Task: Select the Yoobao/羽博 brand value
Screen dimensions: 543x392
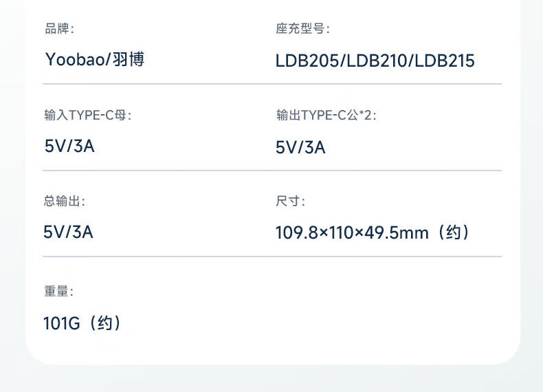Action: click(x=95, y=59)
